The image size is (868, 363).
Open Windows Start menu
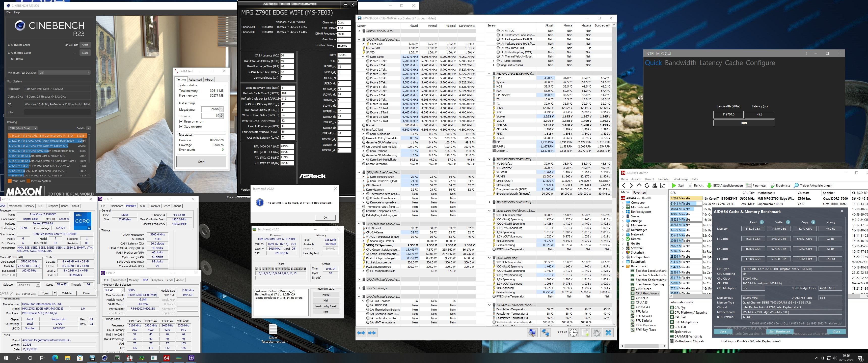point(6,358)
